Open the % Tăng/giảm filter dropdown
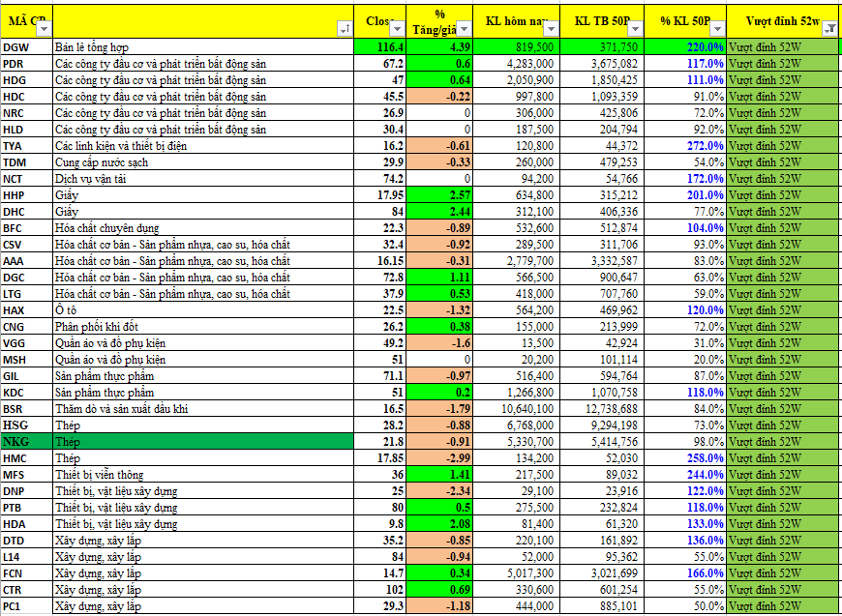This screenshot has width=842, height=616. 463,30
